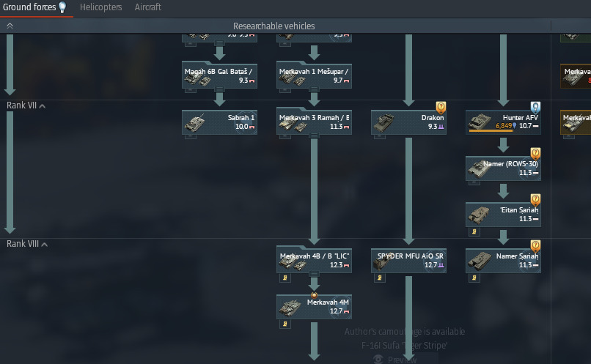Viewport: 591px width, 364px height.
Task: Select the Merkavah 4B / B "LIC" group
Action: [314, 261]
